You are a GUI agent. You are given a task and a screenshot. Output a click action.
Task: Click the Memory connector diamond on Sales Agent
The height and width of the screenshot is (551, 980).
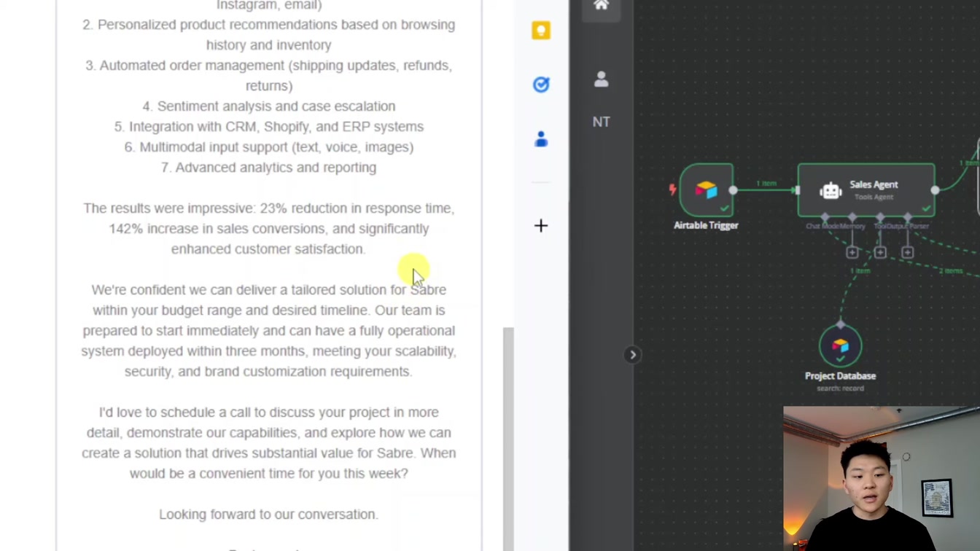tap(852, 216)
